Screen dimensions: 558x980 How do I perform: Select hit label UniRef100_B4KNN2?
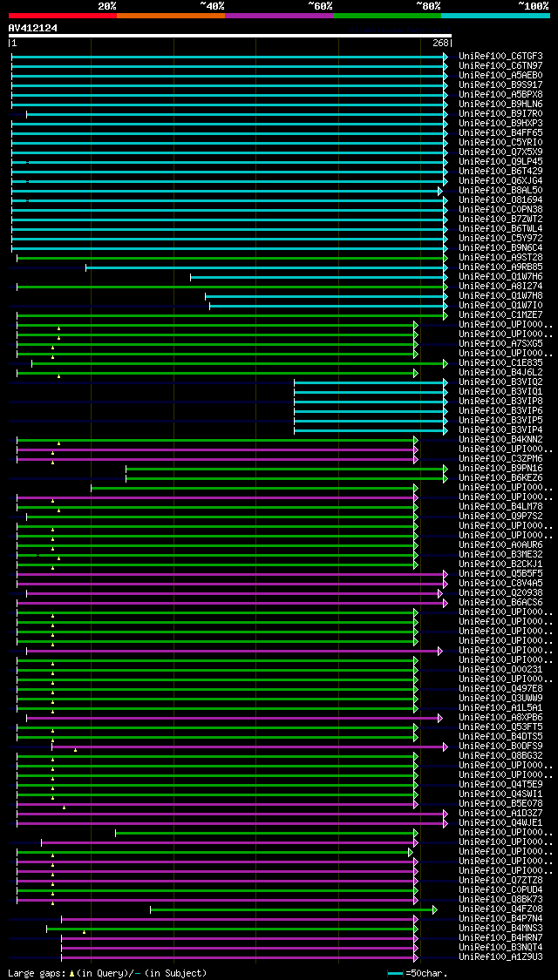(x=500, y=439)
